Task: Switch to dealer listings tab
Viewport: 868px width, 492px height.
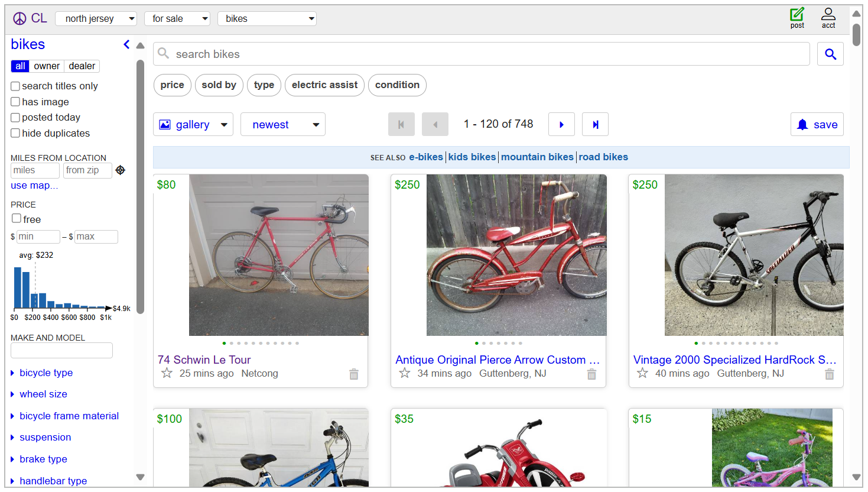Action: [82, 66]
